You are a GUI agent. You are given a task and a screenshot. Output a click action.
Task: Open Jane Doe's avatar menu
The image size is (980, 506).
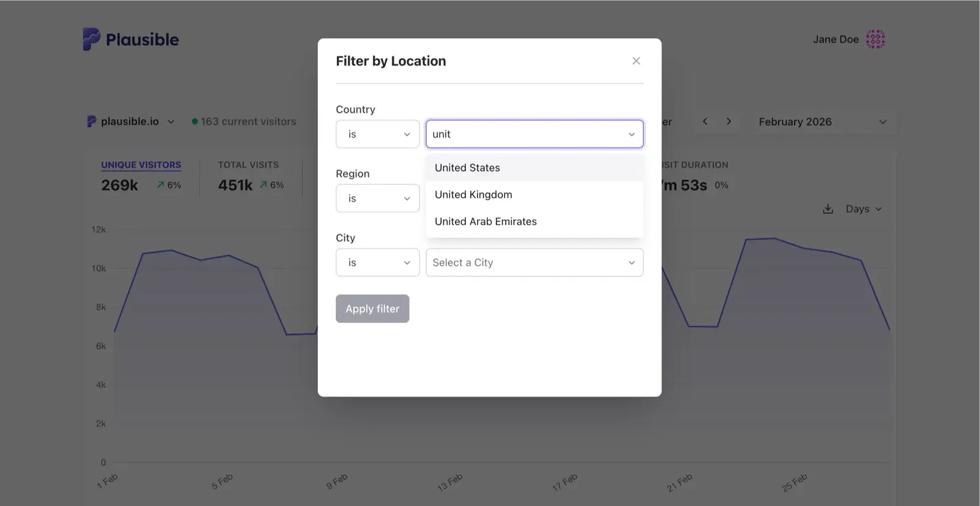(876, 39)
